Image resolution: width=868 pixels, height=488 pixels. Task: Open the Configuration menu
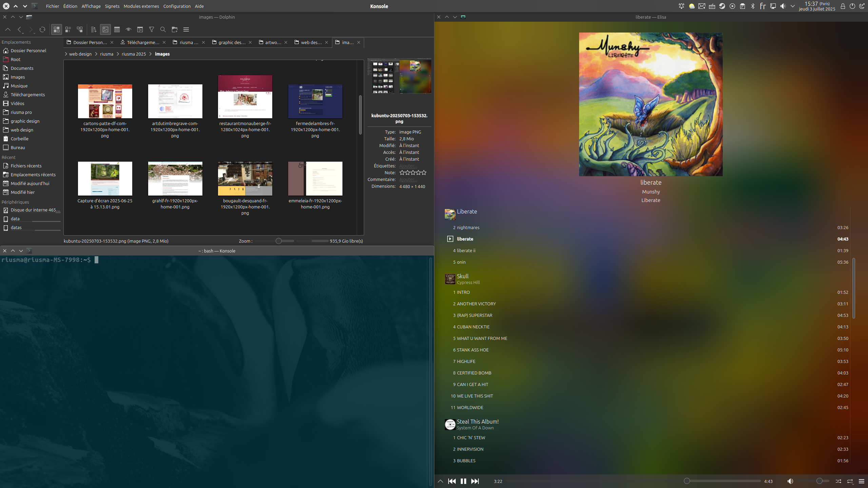pyautogui.click(x=177, y=6)
